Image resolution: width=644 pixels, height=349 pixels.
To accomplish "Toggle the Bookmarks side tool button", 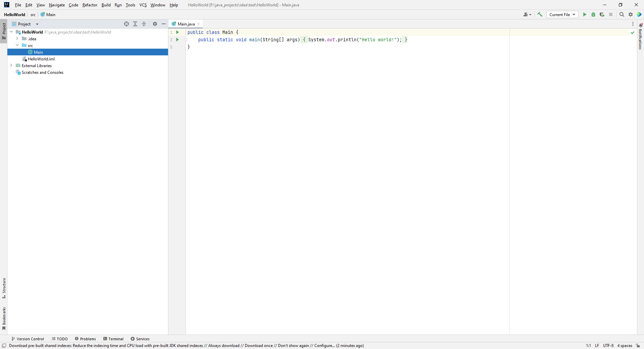I will click(x=4, y=318).
